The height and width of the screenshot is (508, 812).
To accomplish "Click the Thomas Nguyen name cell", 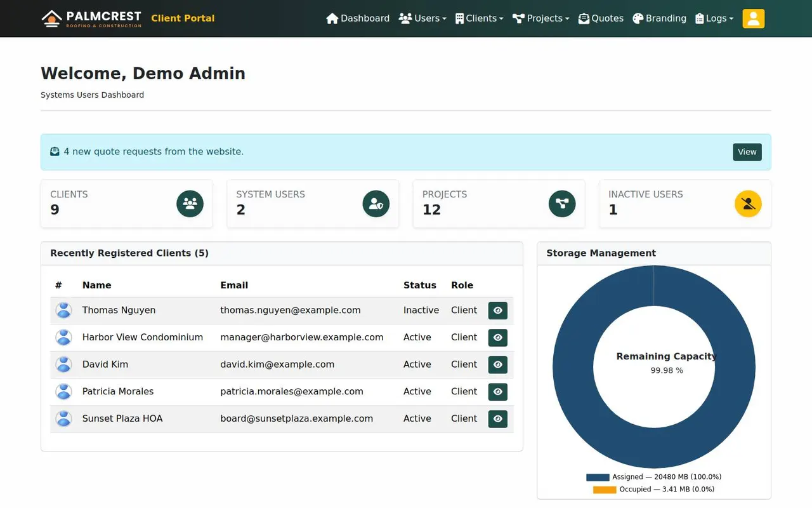I will click(119, 311).
